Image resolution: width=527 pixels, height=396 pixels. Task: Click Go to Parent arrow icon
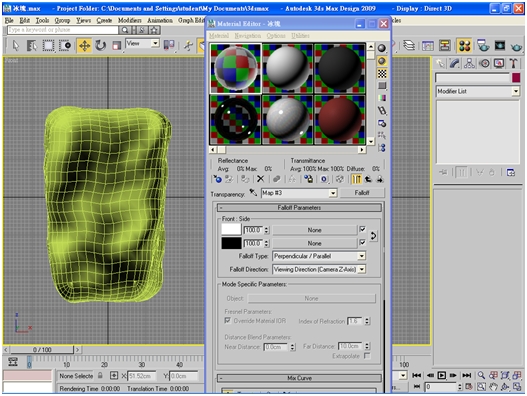tap(368, 179)
